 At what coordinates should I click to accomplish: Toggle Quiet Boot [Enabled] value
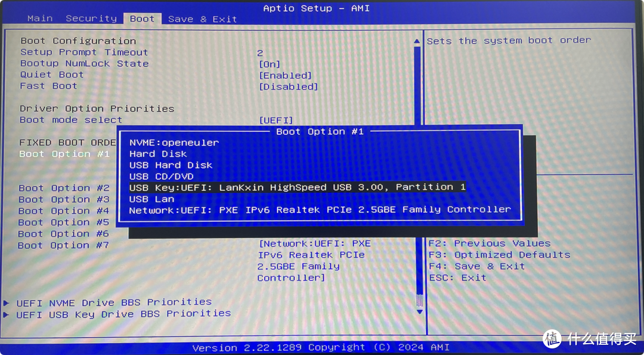(286, 76)
